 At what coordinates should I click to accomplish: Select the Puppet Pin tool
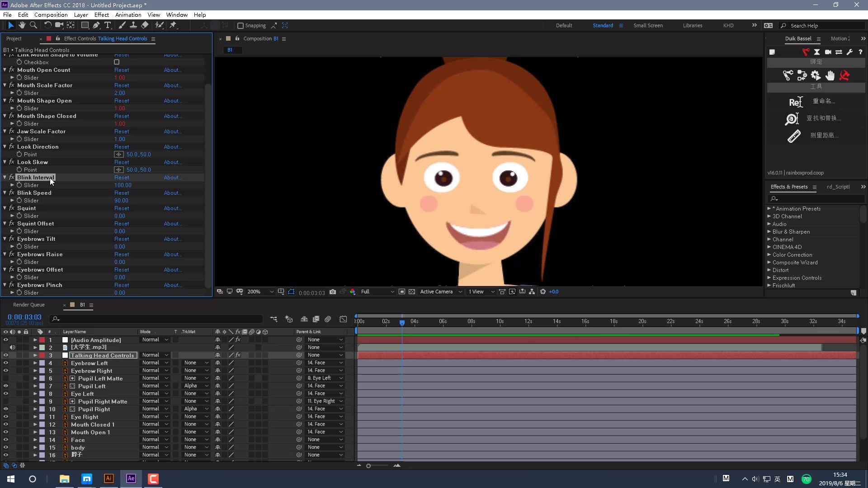(173, 25)
